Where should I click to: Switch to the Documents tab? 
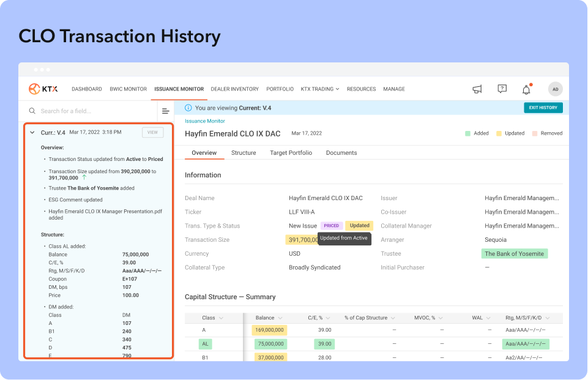pyautogui.click(x=341, y=153)
